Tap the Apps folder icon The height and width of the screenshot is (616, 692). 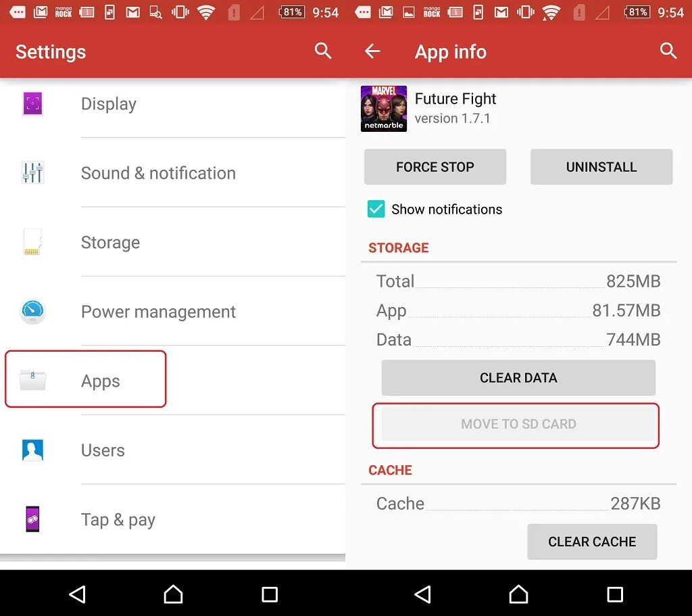[x=32, y=380]
